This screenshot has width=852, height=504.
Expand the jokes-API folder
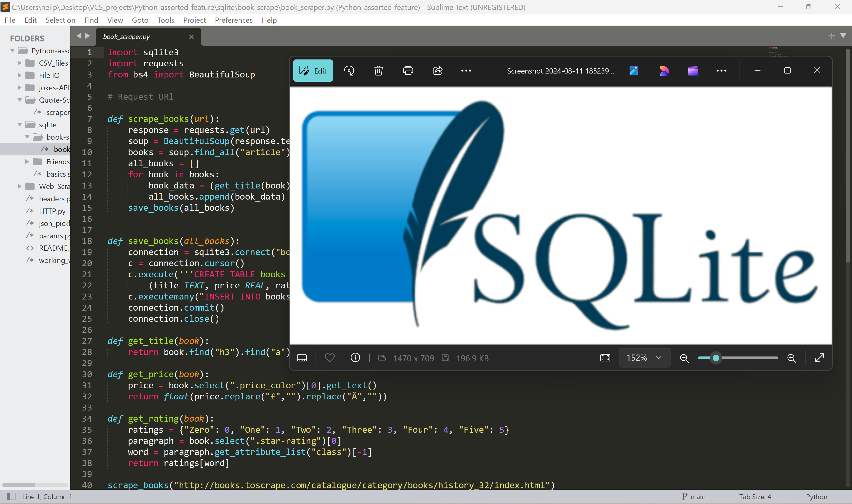pyautogui.click(x=19, y=88)
